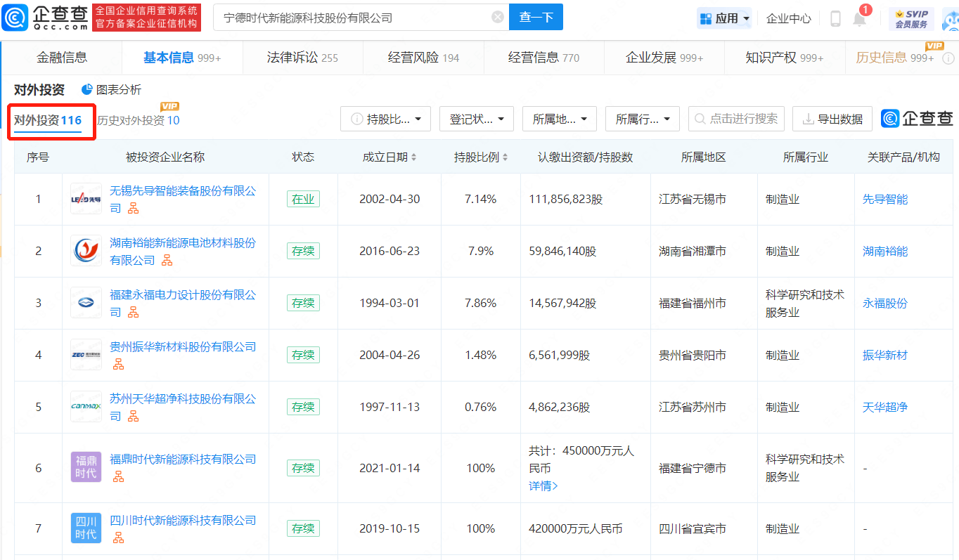Switch to 经营风险 tab
The image size is (959, 560).
[423, 58]
